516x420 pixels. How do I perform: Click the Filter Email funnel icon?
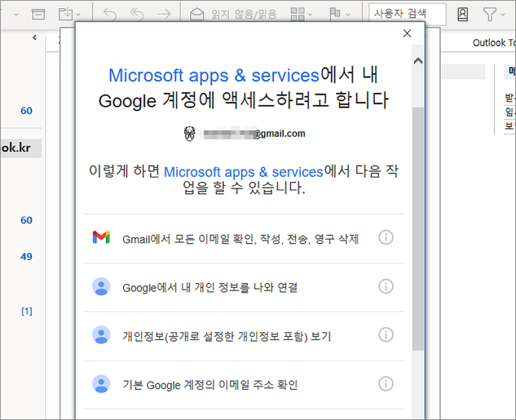click(490, 14)
